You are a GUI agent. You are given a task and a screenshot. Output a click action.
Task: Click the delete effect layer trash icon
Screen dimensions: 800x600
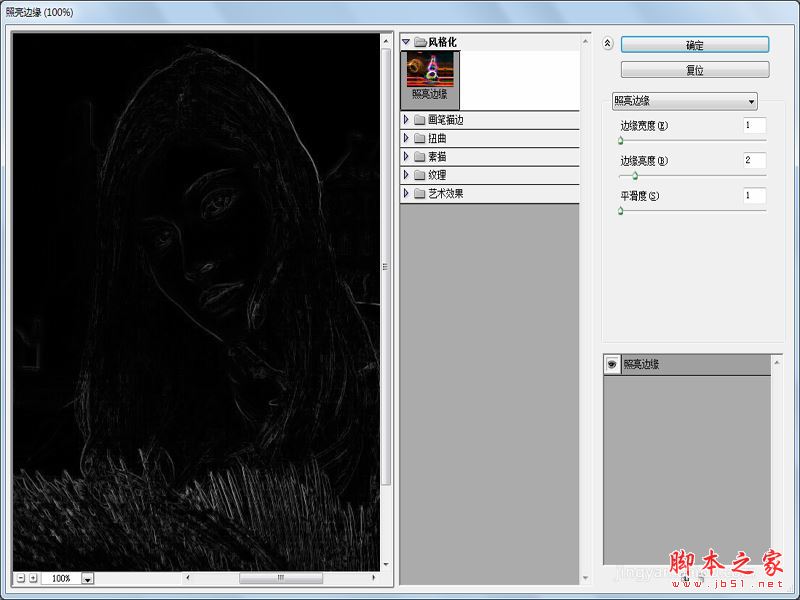(701, 578)
